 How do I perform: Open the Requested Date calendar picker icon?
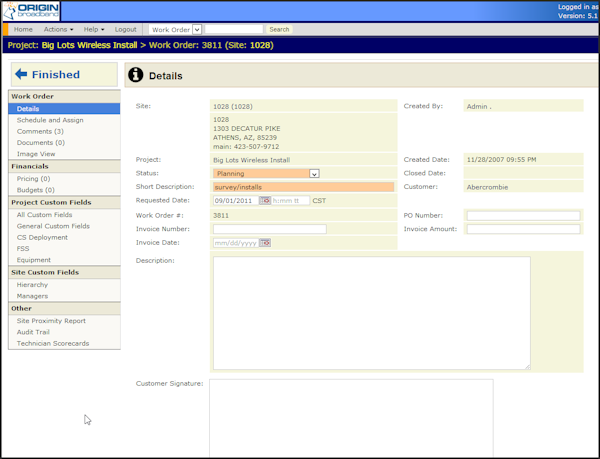point(265,200)
